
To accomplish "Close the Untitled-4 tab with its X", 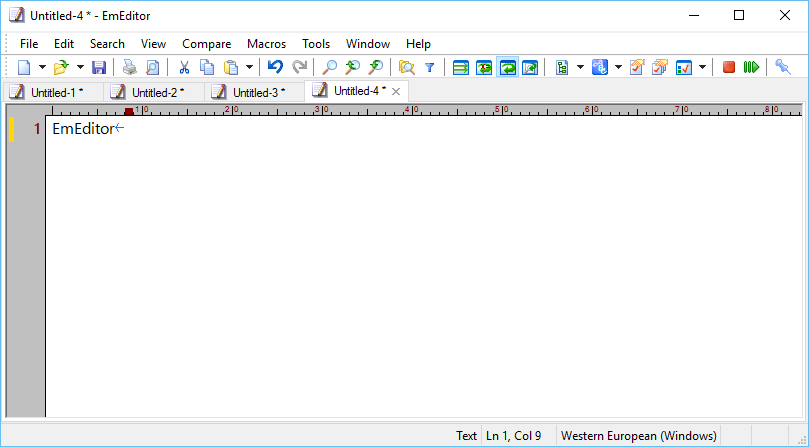I will 396,91.
